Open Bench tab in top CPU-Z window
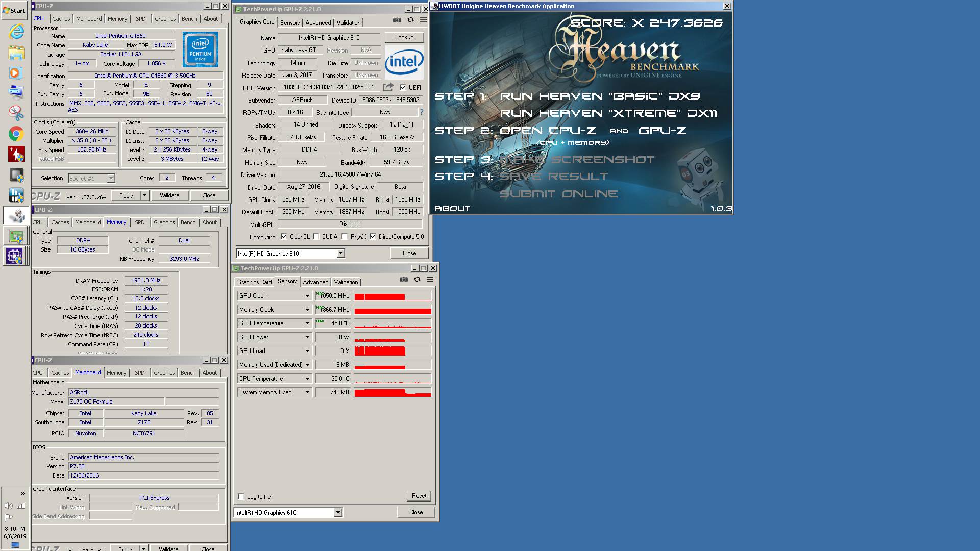Screen dimensions: 980x551 [189, 19]
